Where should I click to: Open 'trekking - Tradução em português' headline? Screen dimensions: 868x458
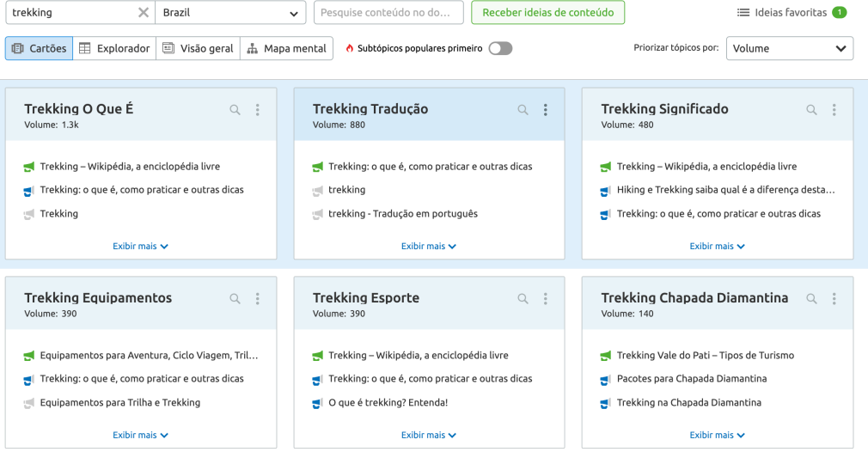coord(403,213)
